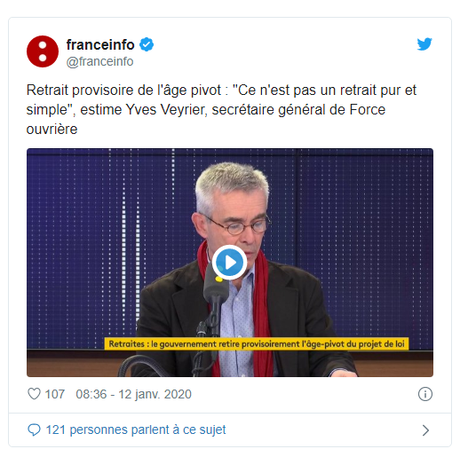
Task: Expand conversation with right chevron arrow
Action: (x=425, y=430)
